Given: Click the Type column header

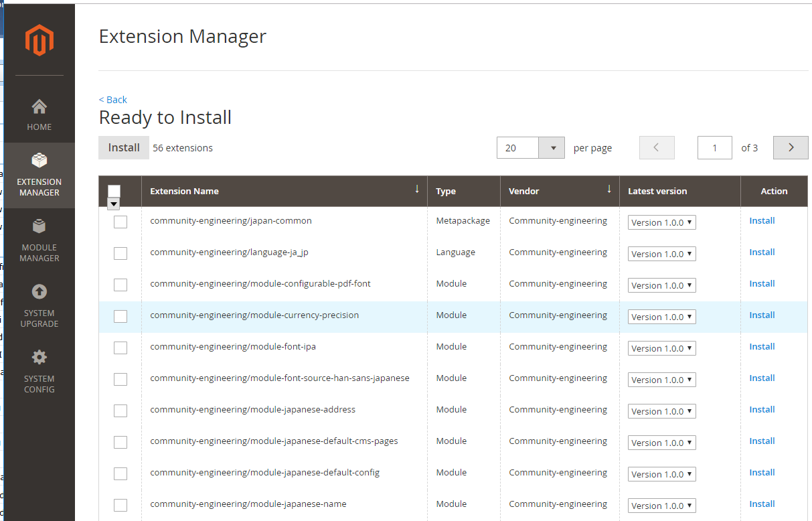Looking at the screenshot, I should tap(446, 192).
